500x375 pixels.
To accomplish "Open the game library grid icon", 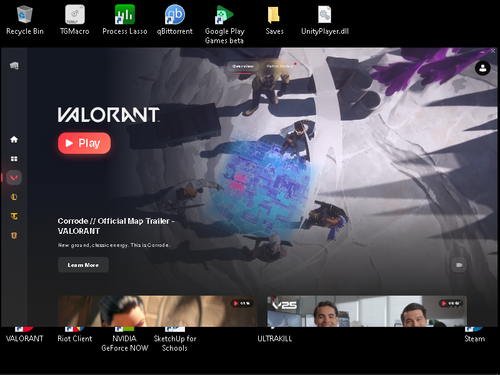I will [14, 159].
